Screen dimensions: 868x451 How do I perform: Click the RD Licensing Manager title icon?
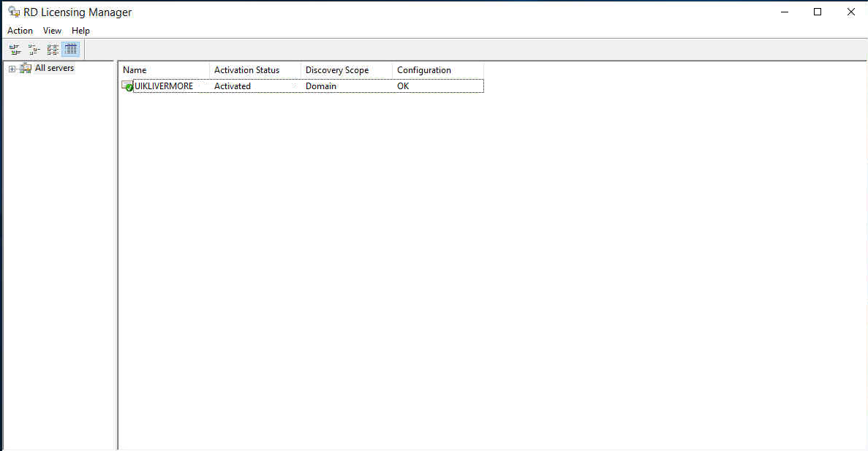point(14,12)
